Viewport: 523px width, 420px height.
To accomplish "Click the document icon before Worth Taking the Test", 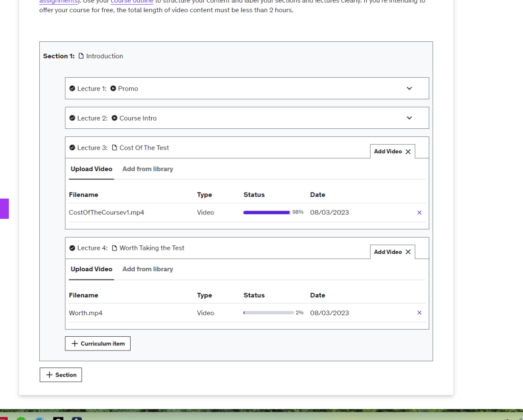I will click(x=114, y=248).
